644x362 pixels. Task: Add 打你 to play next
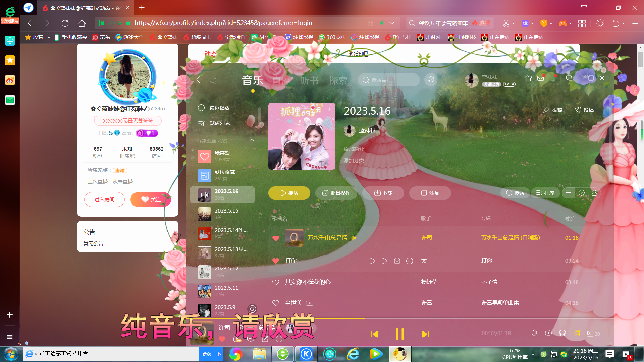(385, 261)
